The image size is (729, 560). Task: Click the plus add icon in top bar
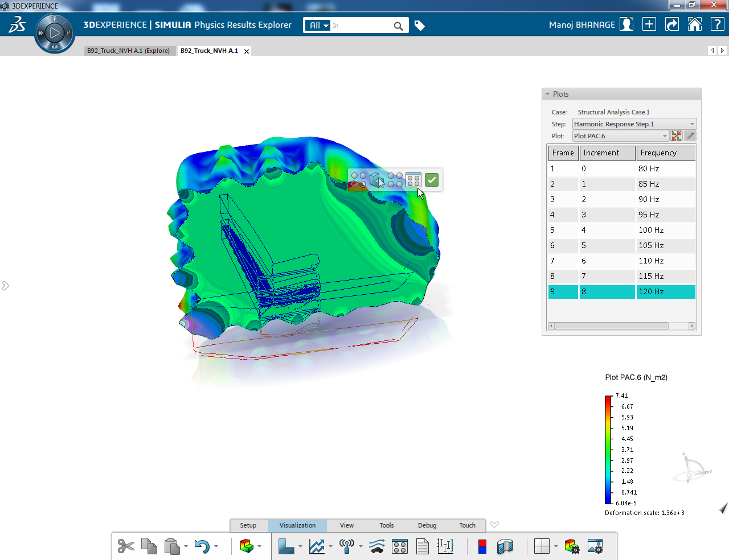click(x=649, y=24)
